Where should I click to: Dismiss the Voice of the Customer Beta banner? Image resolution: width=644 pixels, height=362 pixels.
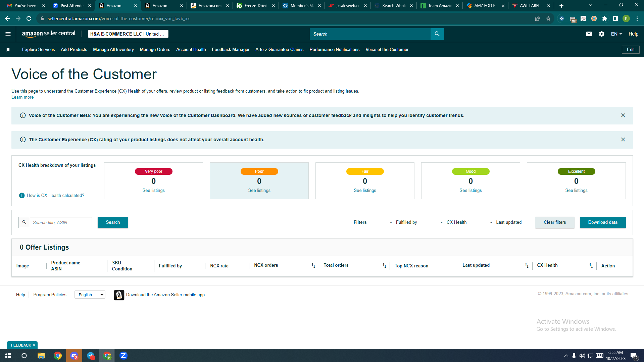pyautogui.click(x=623, y=115)
